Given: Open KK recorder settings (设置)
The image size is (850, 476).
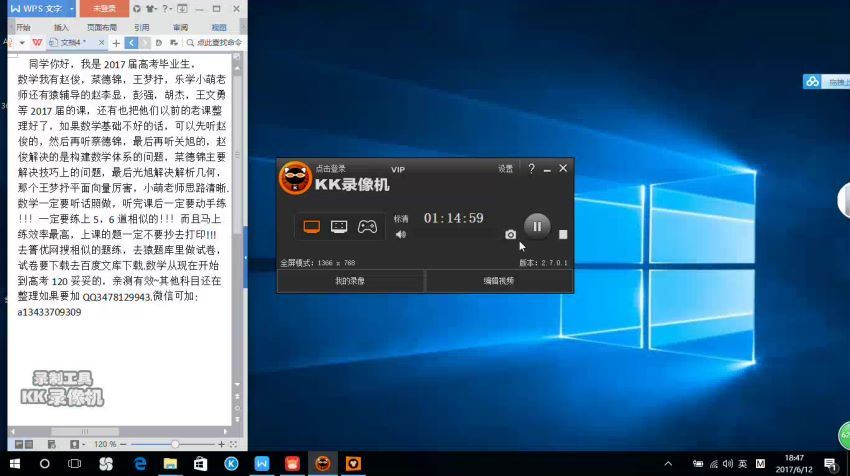Looking at the screenshot, I should 505,169.
